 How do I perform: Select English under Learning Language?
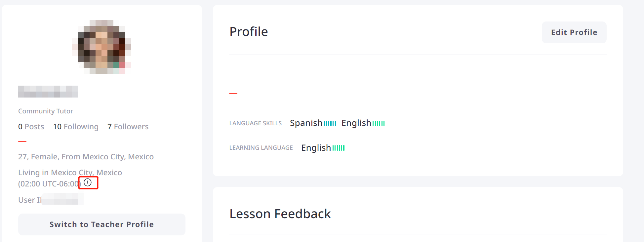[316, 148]
